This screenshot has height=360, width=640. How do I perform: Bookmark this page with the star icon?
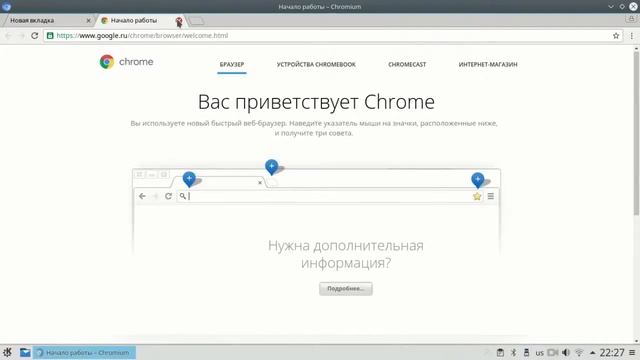(616, 36)
